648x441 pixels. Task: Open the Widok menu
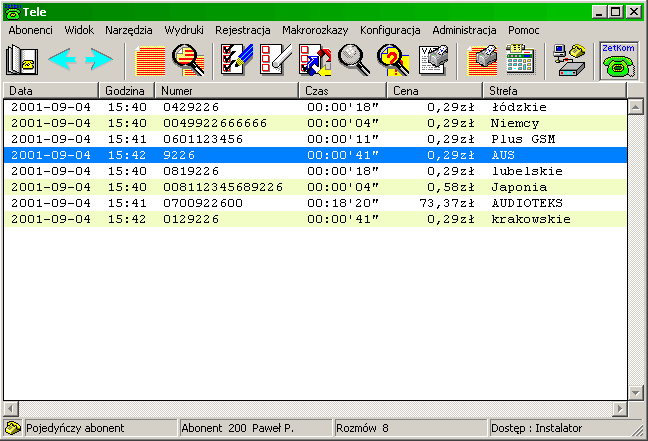[x=79, y=30]
